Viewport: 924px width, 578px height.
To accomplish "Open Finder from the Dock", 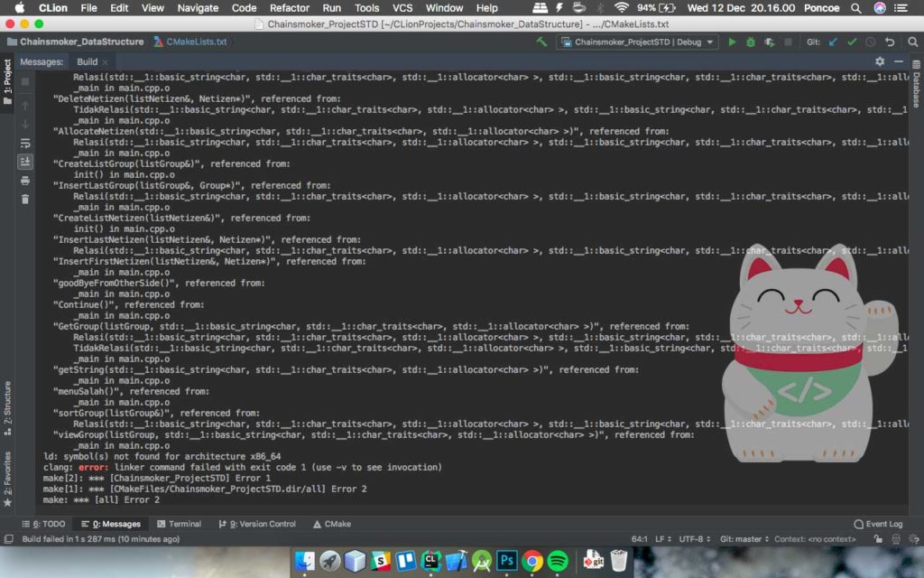I will 305,561.
